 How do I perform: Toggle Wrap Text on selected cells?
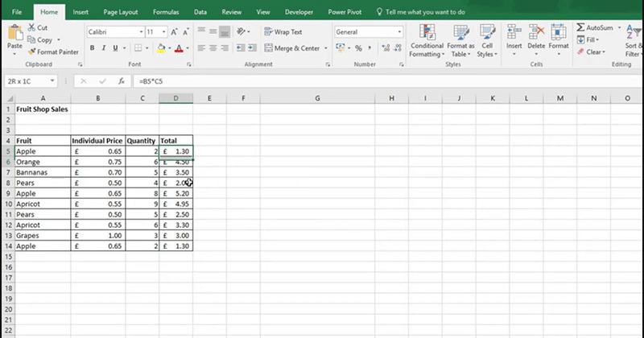coord(282,32)
